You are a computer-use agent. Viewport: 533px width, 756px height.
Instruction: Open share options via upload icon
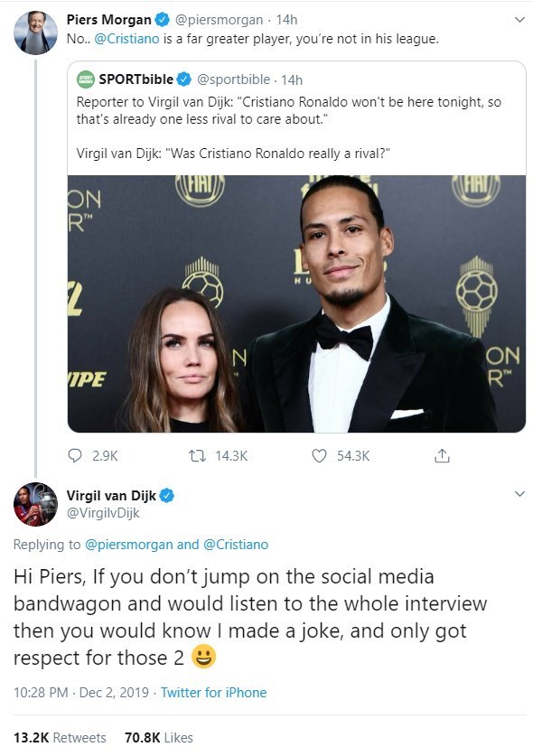[x=442, y=455]
